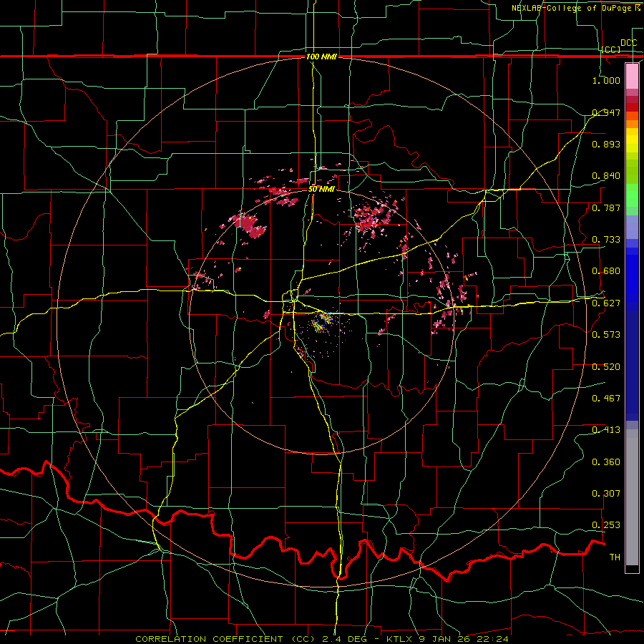The width and height of the screenshot is (644, 644).
Task: Select the 0.787 scale value
Action: coord(606,208)
